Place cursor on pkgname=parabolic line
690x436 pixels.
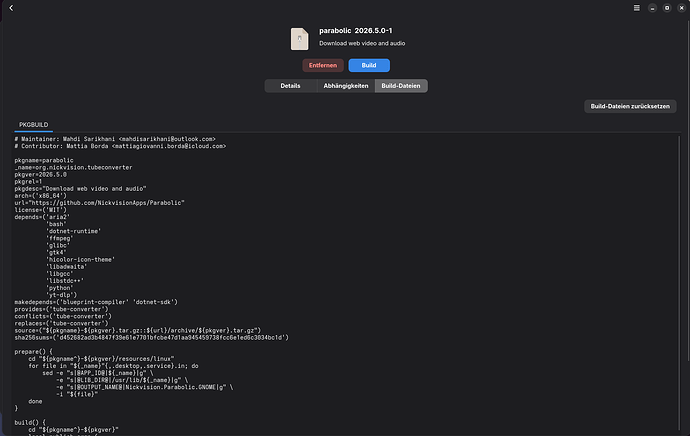44,160
